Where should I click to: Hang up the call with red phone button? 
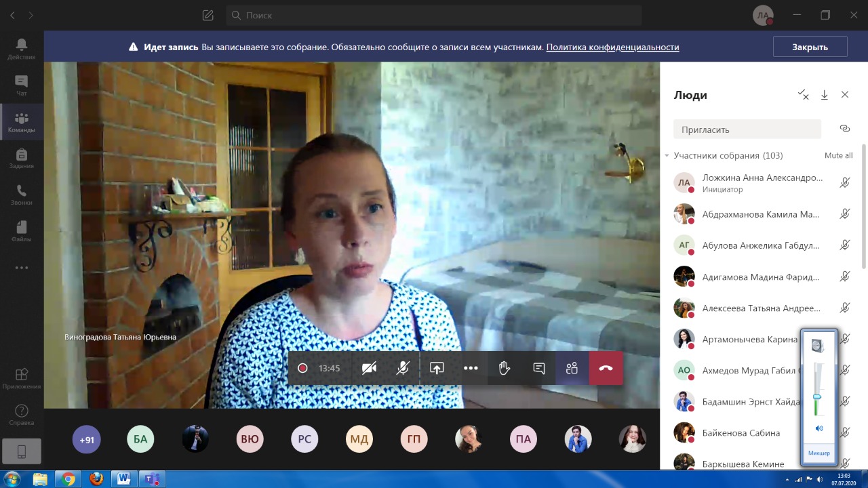[x=606, y=368]
